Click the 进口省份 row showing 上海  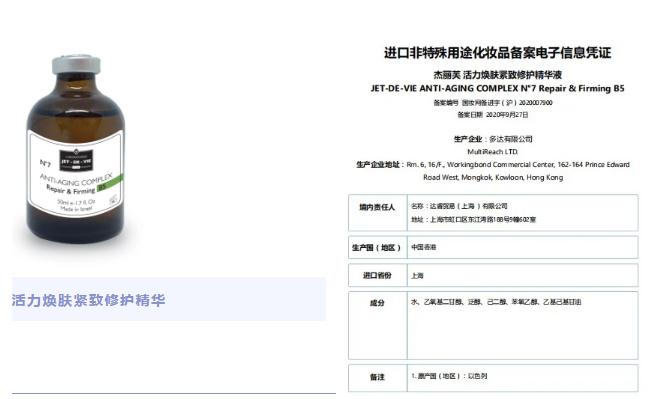coord(493,275)
